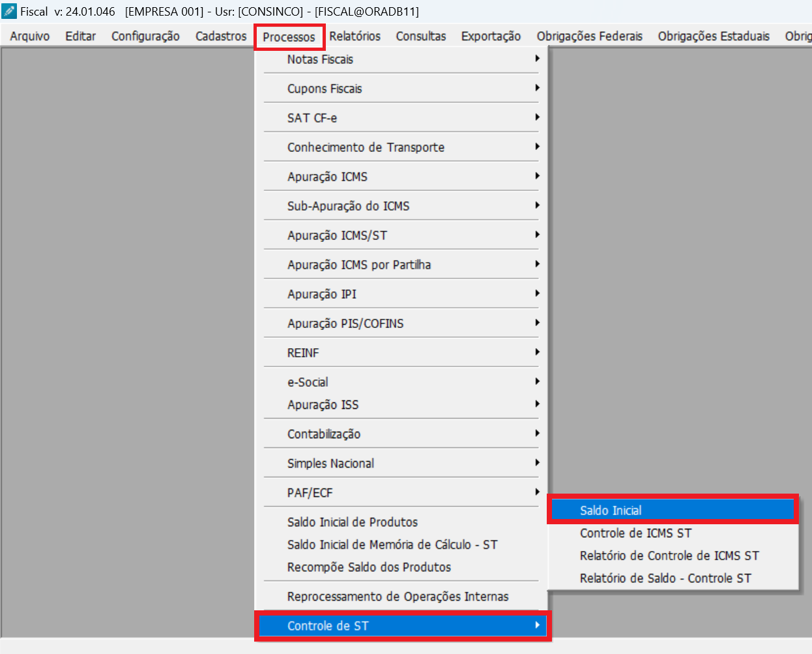Expand SAT CF-e submenu arrow
Viewport: 812px width, 654px height.
pos(537,117)
